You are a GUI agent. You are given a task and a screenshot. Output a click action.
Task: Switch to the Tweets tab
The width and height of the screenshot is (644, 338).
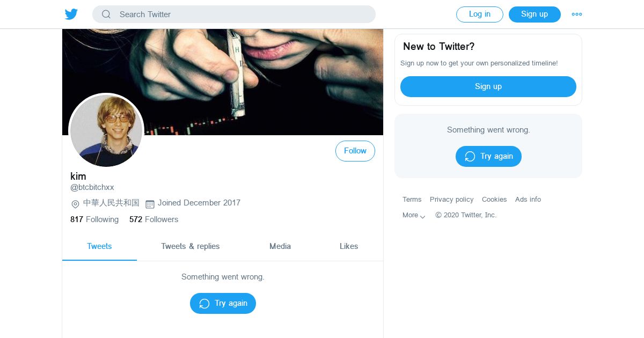point(99,246)
